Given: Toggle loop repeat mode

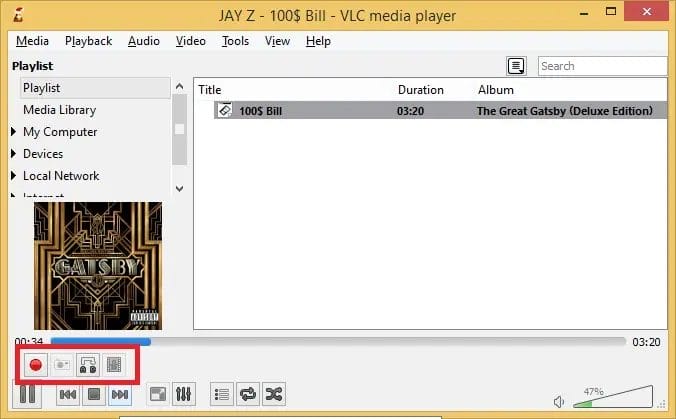Looking at the screenshot, I should coord(249,395).
